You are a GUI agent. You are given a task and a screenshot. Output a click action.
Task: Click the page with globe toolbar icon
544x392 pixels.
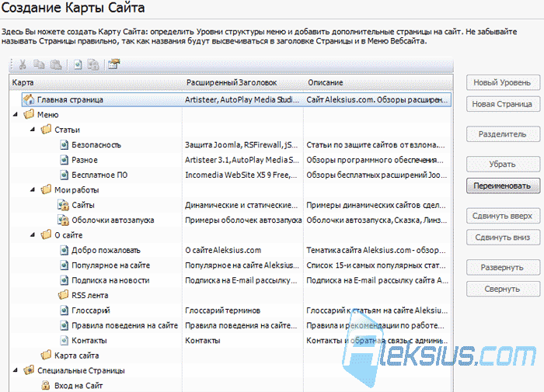(78, 64)
